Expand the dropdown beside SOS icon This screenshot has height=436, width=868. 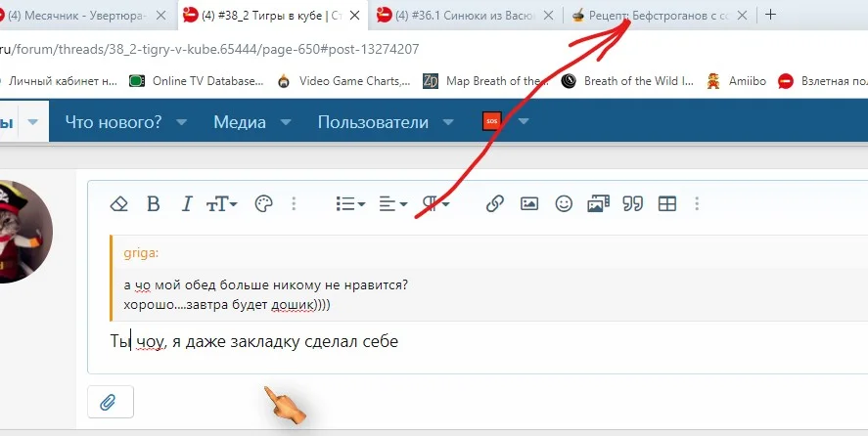point(524,121)
